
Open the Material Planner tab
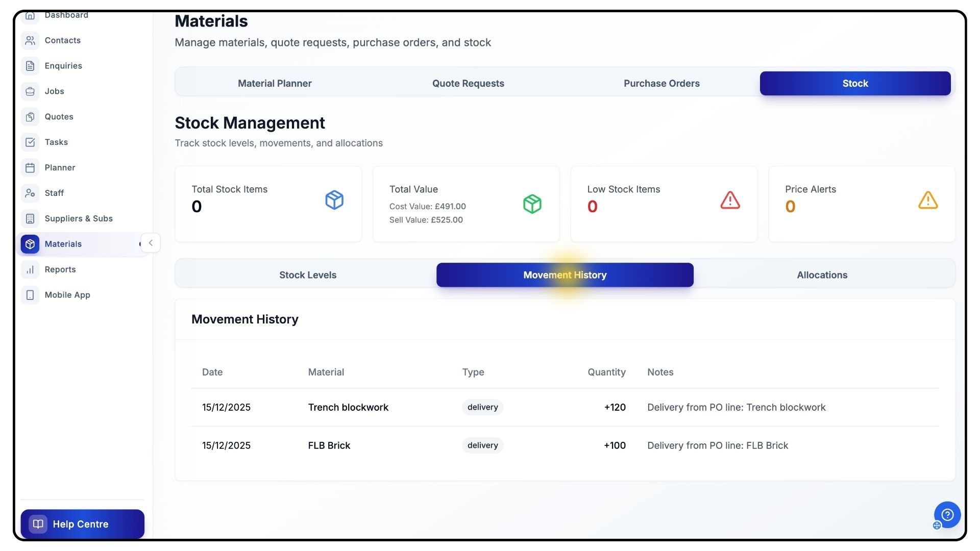pos(275,83)
